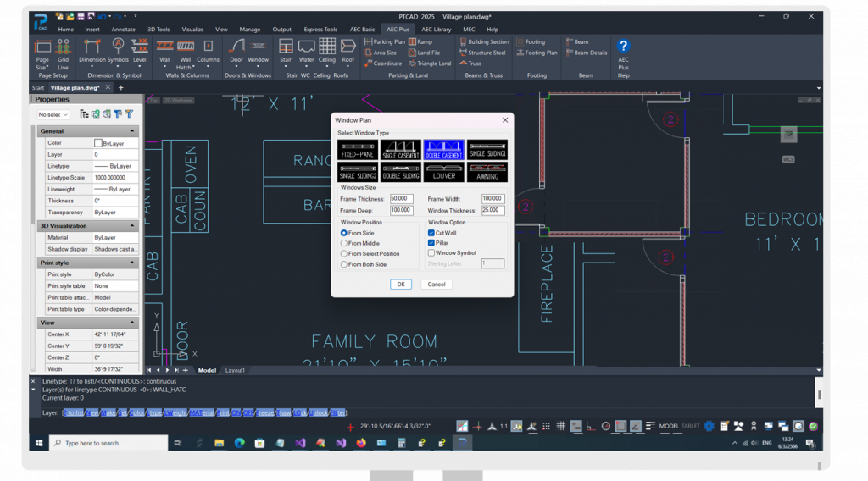
Task: Click the Grid Line tool
Action: (x=63, y=49)
